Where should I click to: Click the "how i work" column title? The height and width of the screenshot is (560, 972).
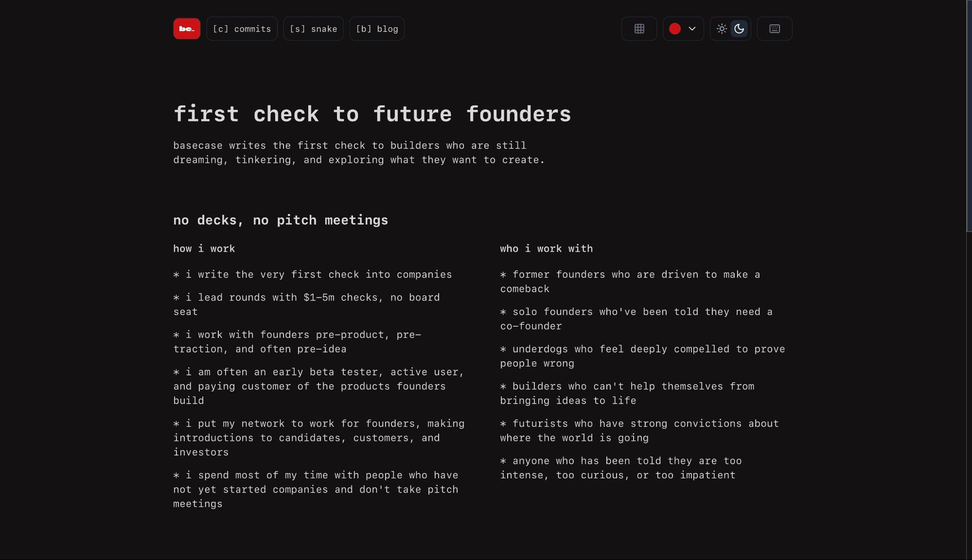click(x=204, y=249)
